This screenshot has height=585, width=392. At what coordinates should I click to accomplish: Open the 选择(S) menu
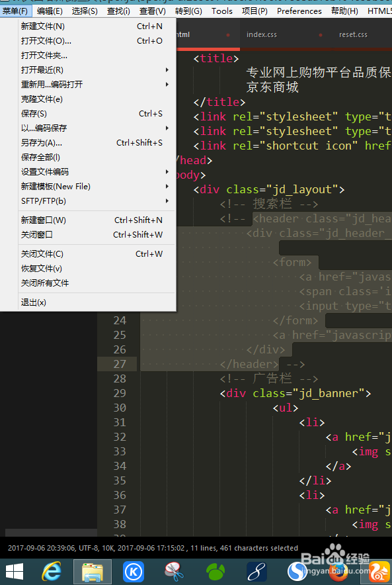click(85, 11)
